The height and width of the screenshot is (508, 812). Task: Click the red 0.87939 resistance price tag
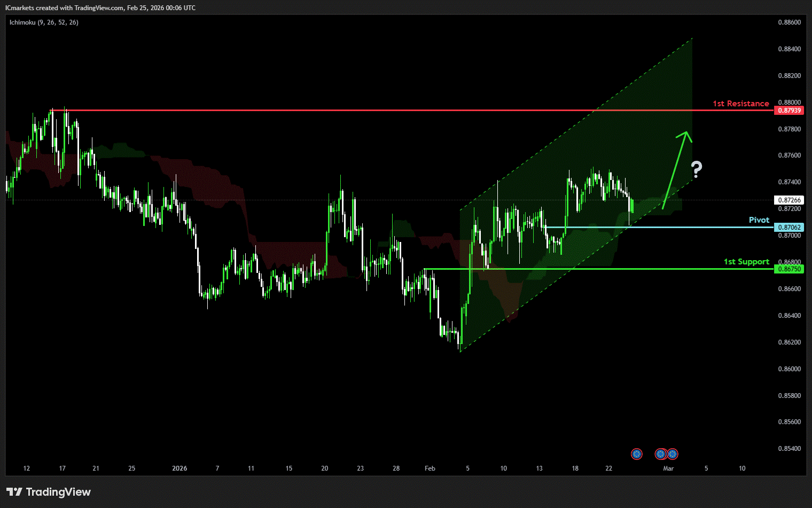[x=789, y=111]
